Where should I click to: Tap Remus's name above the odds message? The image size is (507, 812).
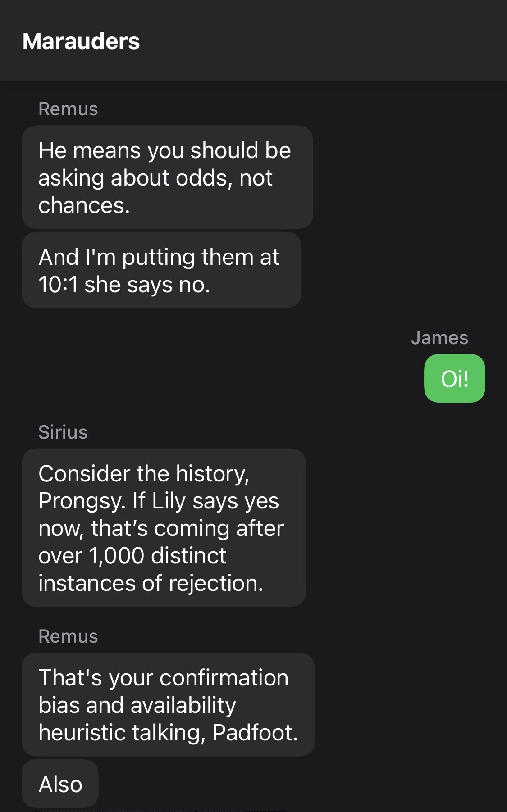pos(68,109)
